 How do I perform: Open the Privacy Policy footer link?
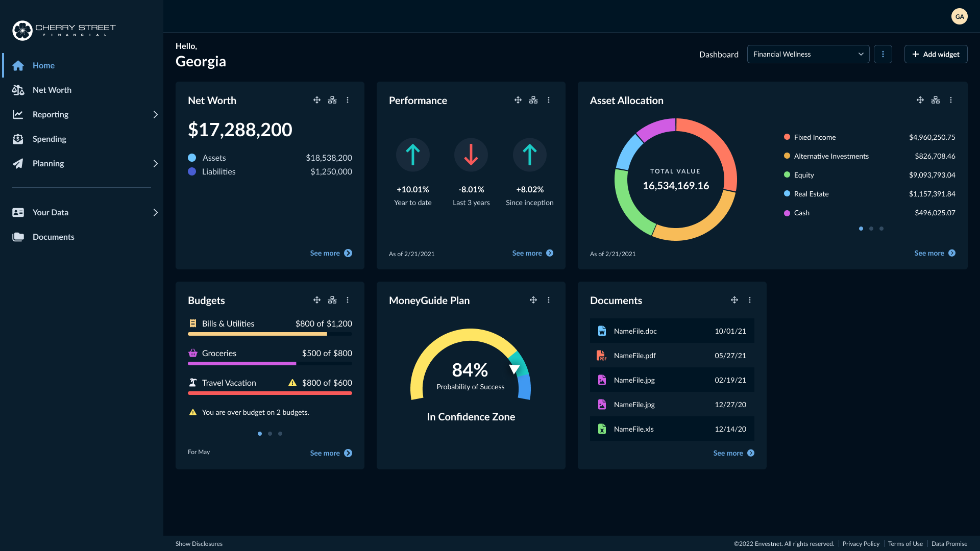click(861, 544)
